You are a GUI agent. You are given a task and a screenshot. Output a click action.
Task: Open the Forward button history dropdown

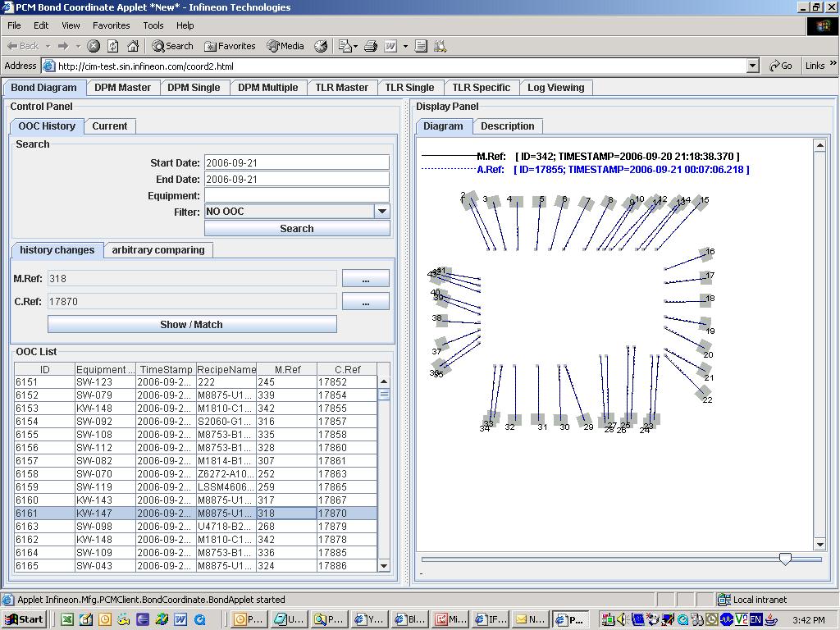point(78,46)
